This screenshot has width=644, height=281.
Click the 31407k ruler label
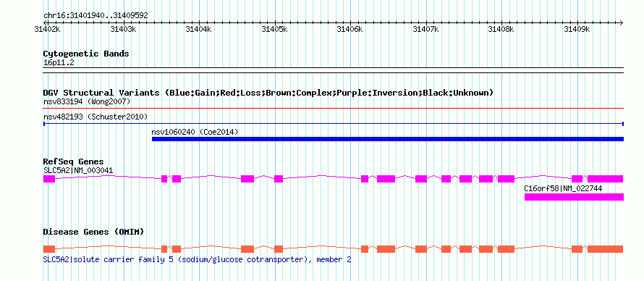(x=426, y=30)
